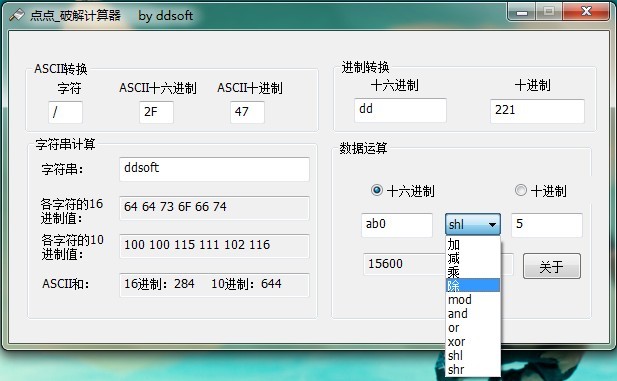Click the ASCII十进制 field showing 47
617x381 pixels.
247,112
